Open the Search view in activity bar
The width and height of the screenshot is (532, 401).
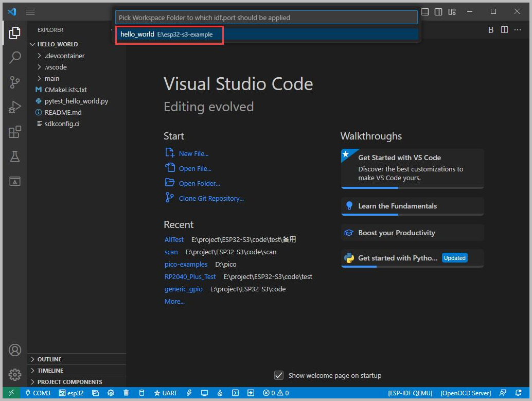15,57
